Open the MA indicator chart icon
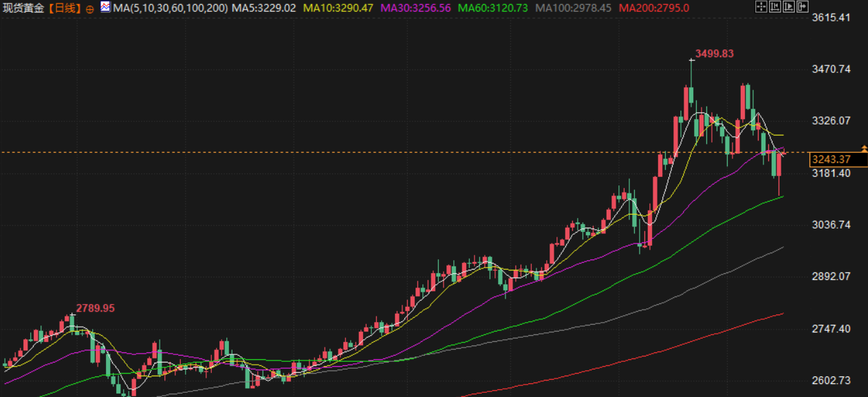The height and width of the screenshot is (397, 868). pyautogui.click(x=105, y=8)
